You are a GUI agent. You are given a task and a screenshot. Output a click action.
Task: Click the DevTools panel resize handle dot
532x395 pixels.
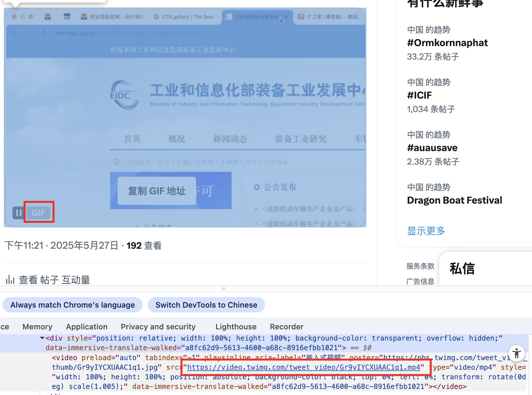(224, 289)
